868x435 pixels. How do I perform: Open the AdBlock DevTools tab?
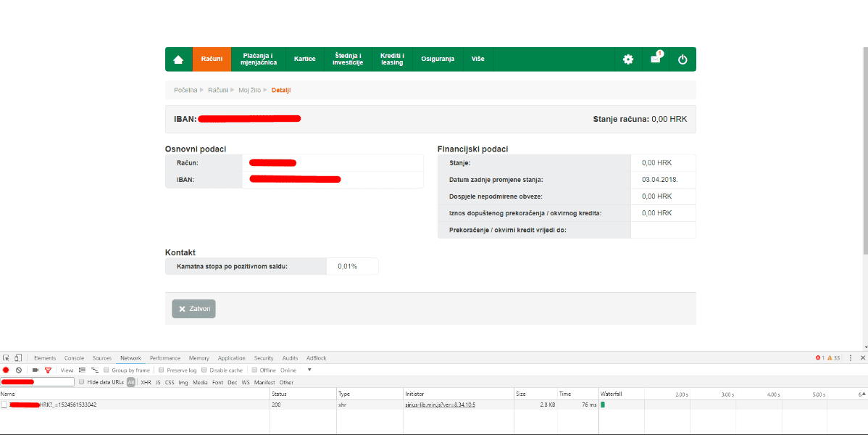(x=316, y=358)
